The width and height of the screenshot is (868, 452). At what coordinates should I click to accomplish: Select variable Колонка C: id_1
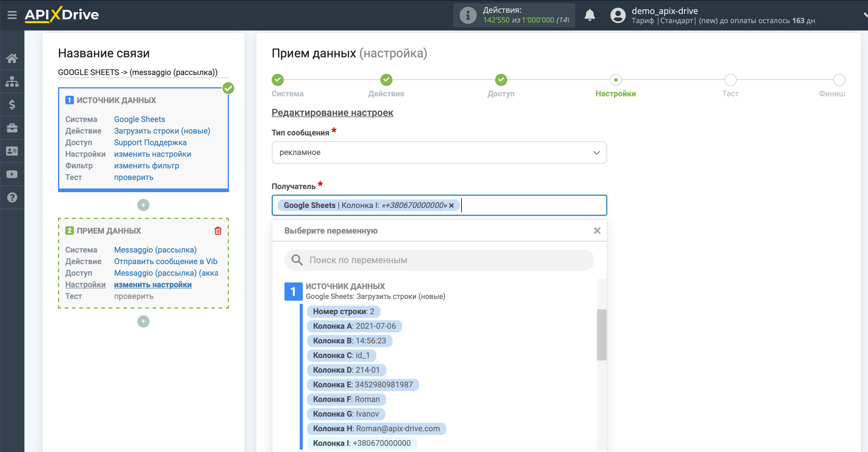(x=341, y=355)
